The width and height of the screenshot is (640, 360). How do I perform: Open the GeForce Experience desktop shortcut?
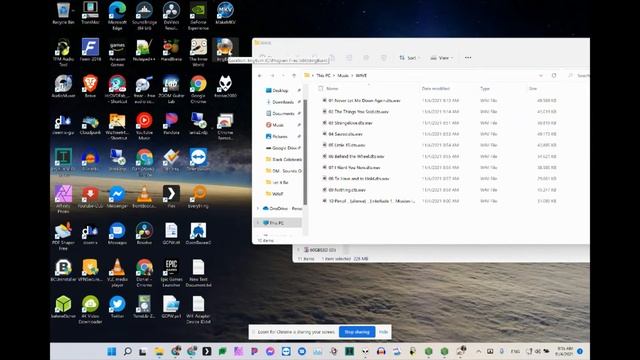click(x=198, y=16)
